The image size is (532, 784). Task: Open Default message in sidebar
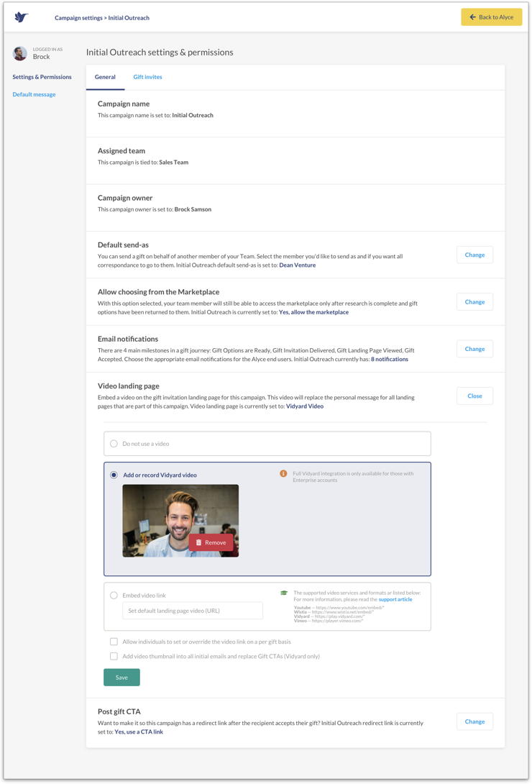coord(34,94)
